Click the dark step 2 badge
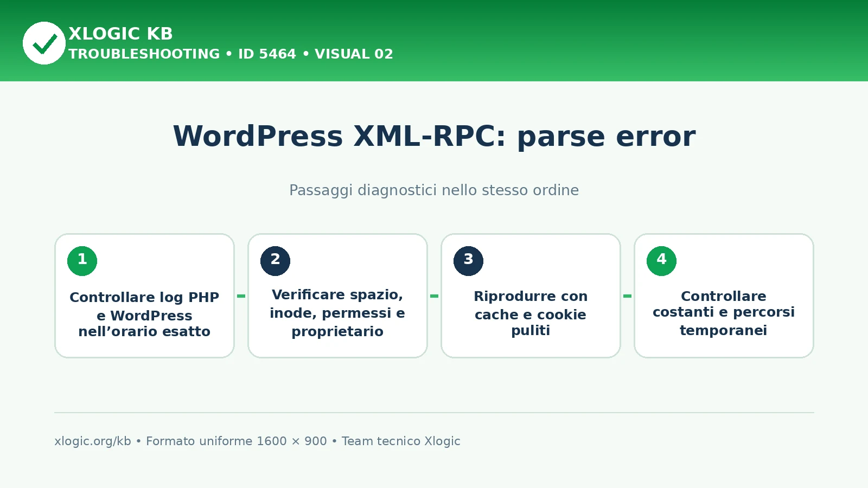Image resolution: width=868 pixels, height=488 pixels. pyautogui.click(x=275, y=261)
